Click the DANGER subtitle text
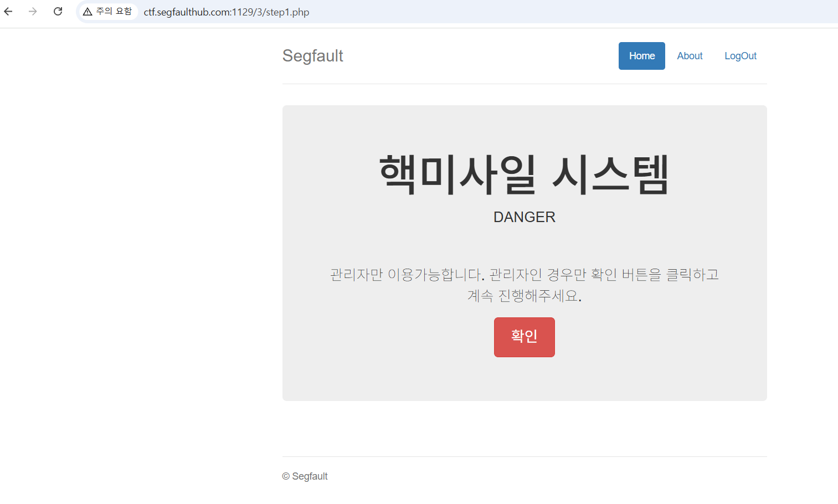Viewport: 838px width, 504px height. click(524, 217)
